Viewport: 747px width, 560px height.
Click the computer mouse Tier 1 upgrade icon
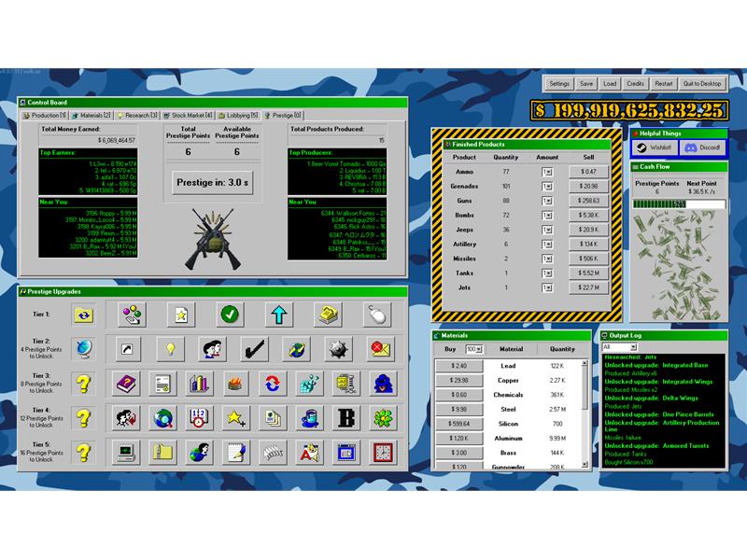pyautogui.click(x=376, y=315)
